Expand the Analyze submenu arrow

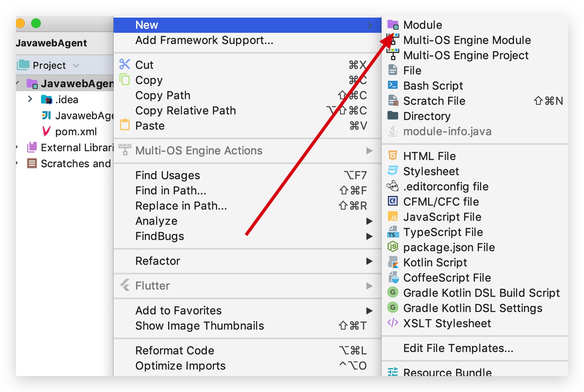click(369, 221)
